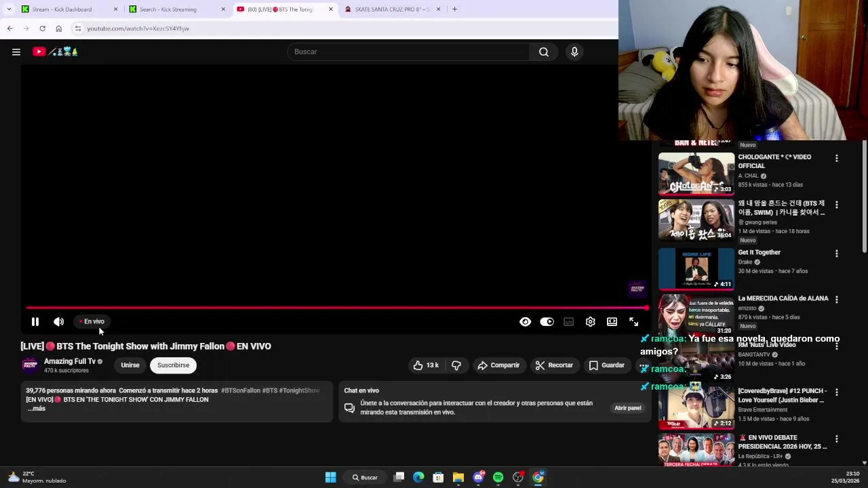Jump to live with 'En vivo' badge

pyautogui.click(x=92, y=321)
